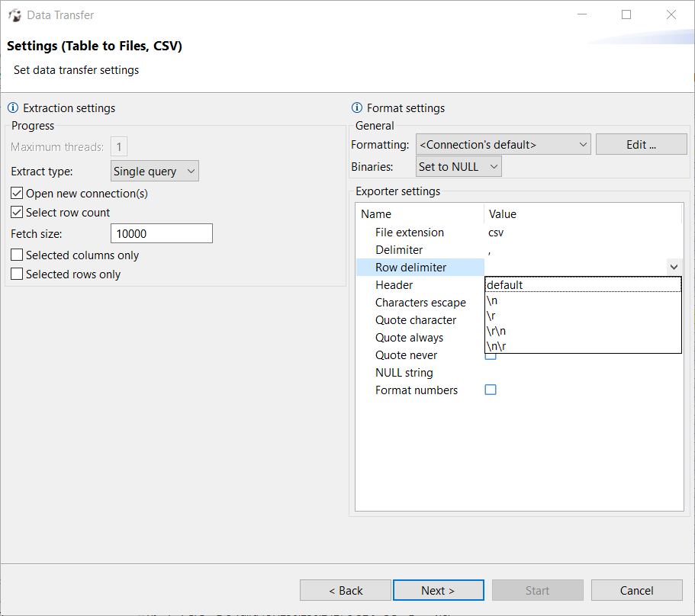Click the info icon beside Format settings
Screen dimensions: 695x616
357,107
